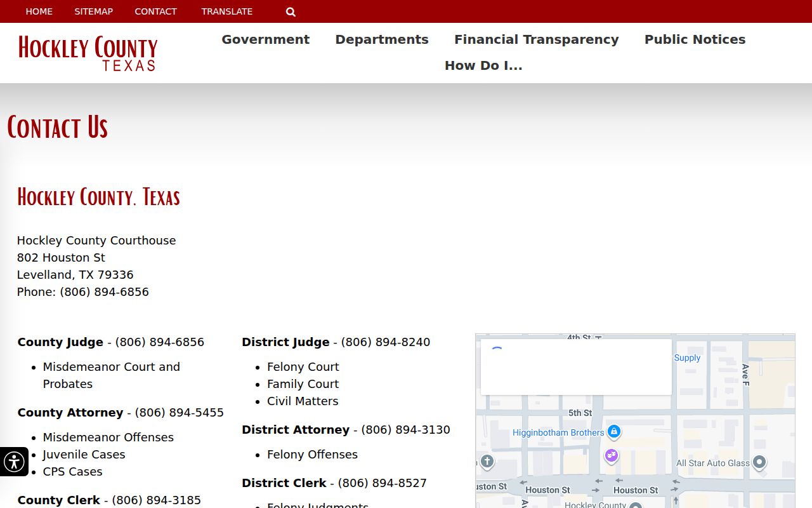Image resolution: width=812 pixels, height=508 pixels.
Task: Click the All Star Auto Glass label
Action: click(x=713, y=463)
